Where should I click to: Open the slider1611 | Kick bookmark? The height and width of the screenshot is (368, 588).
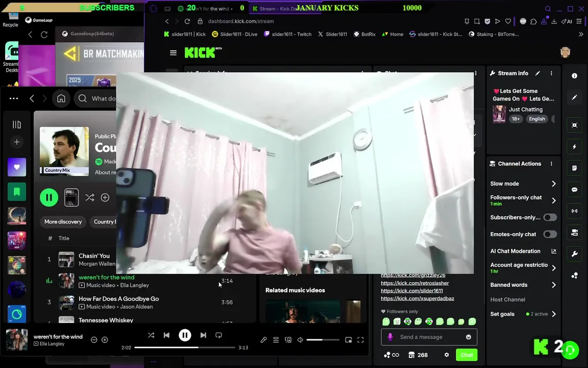click(185, 34)
